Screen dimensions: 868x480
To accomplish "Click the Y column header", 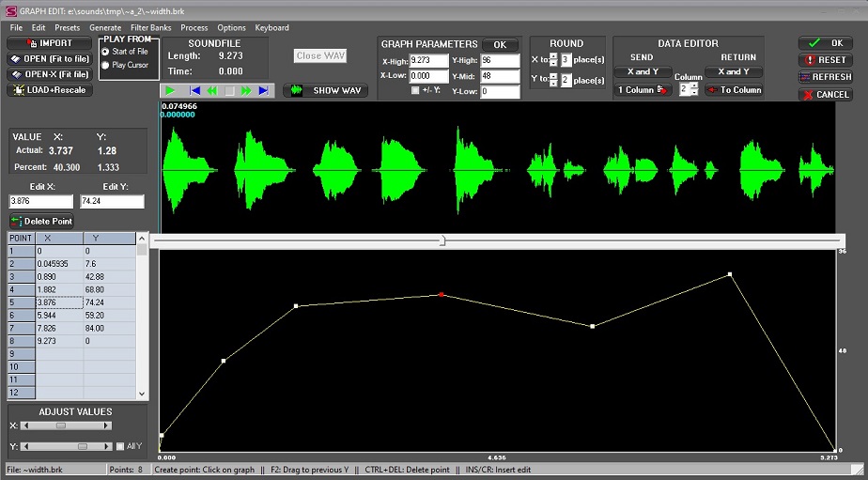I will pos(110,238).
